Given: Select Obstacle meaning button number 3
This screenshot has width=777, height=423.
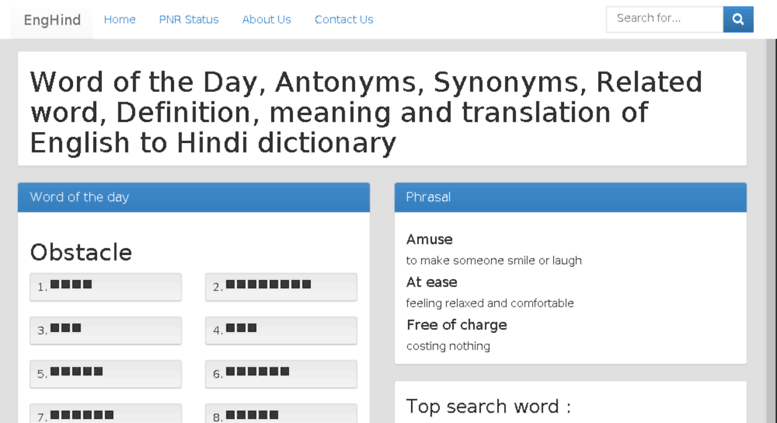Looking at the screenshot, I should point(106,330).
